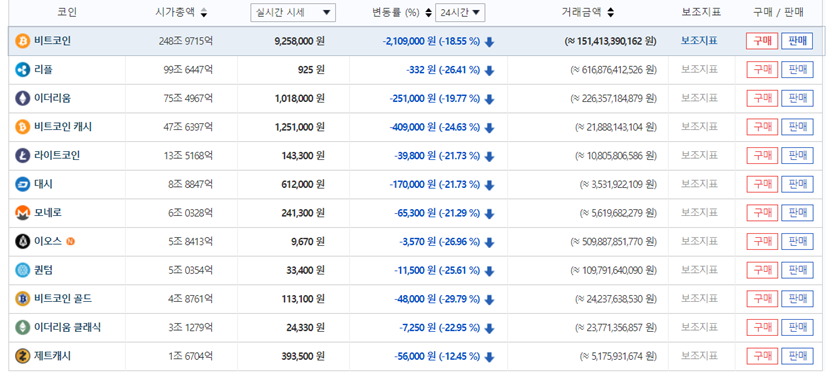Click the price 9,258,000 원
This screenshot has width=828, height=377.
tap(299, 41)
